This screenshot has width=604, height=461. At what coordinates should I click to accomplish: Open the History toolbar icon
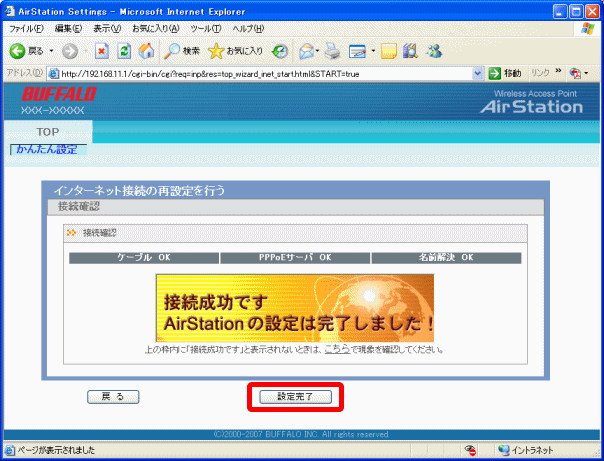click(x=280, y=51)
